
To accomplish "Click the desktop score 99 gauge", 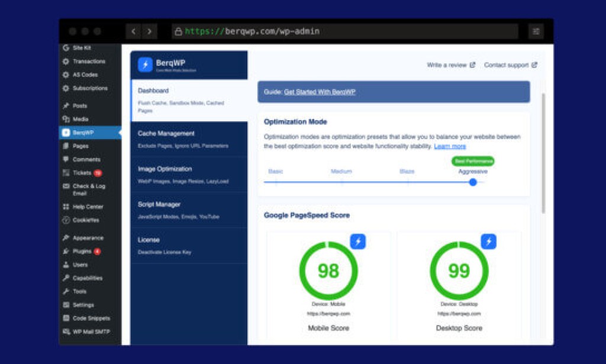I will point(459,270).
